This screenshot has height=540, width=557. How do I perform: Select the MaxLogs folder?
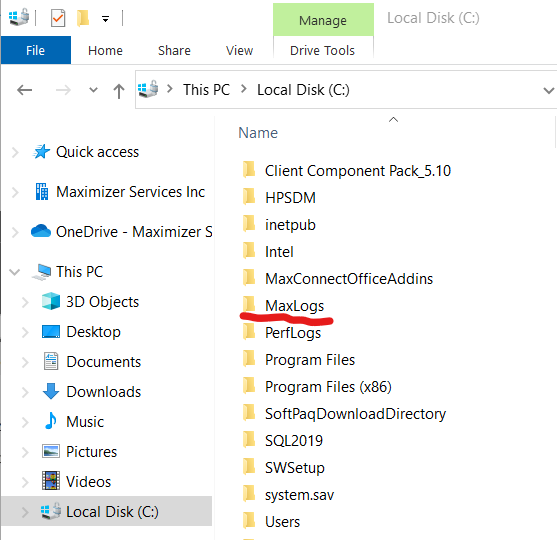pyautogui.click(x=294, y=306)
